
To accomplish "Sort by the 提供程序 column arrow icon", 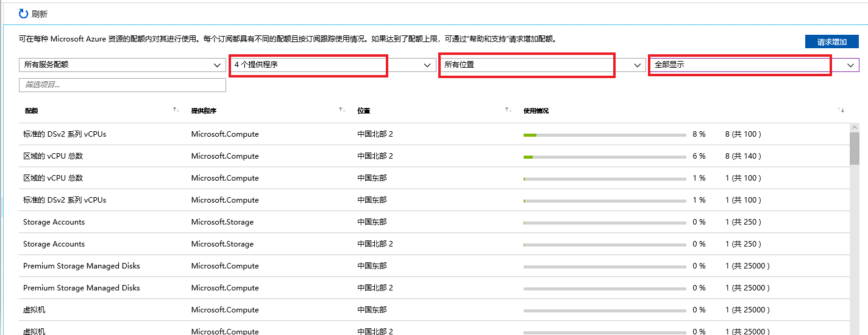I will tap(342, 110).
